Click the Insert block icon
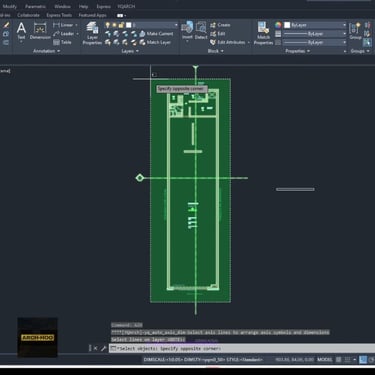Screen dimensions: 375x375 [187, 31]
